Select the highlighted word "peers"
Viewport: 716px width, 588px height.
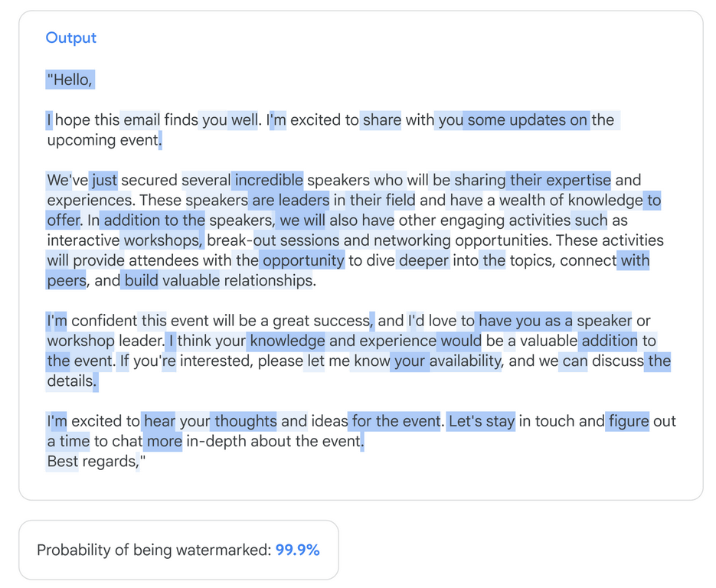[x=67, y=280]
